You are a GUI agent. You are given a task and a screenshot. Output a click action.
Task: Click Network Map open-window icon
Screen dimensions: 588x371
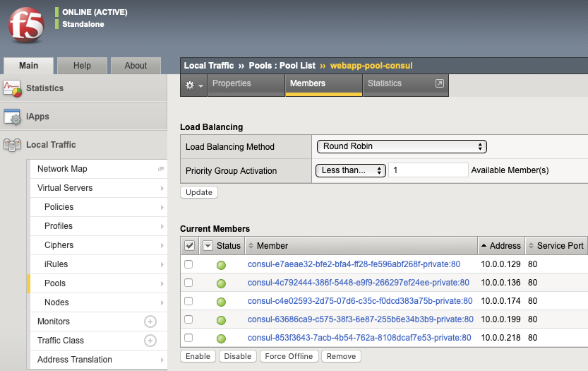coord(161,169)
